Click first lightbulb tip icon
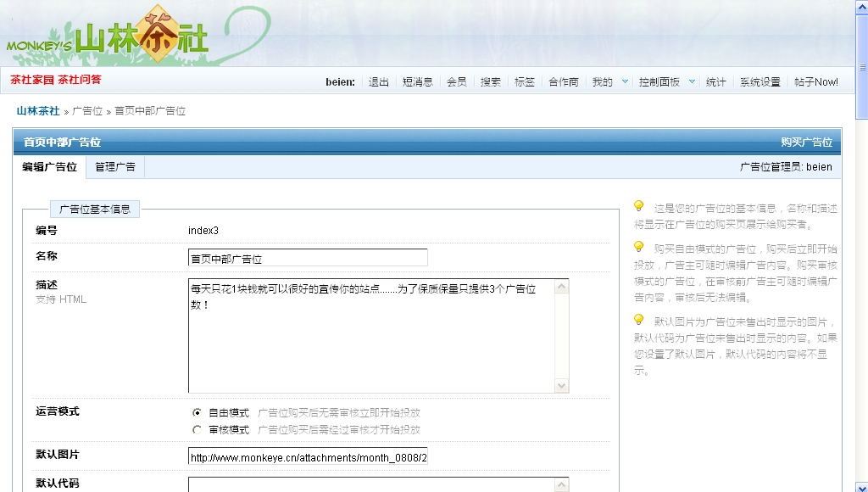This screenshot has width=868, height=492. tap(639, 206)
